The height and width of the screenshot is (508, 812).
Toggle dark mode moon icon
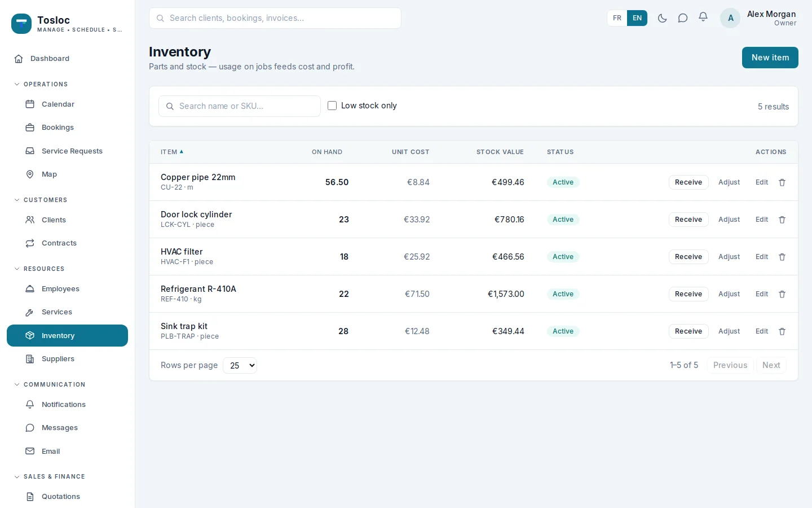pos(663,18)
